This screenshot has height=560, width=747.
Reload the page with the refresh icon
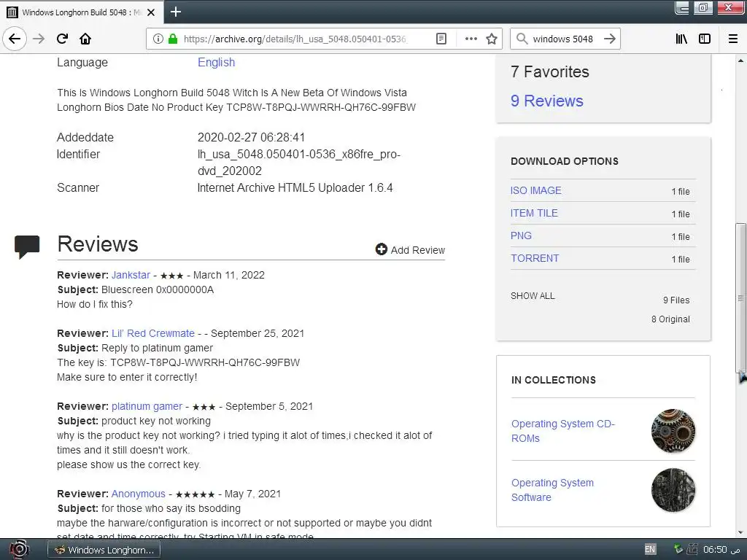62,39
